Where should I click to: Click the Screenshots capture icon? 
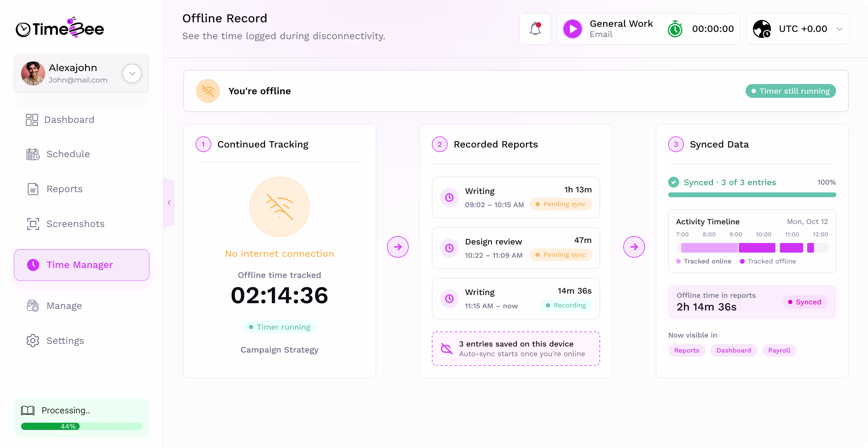pos(33,224)
